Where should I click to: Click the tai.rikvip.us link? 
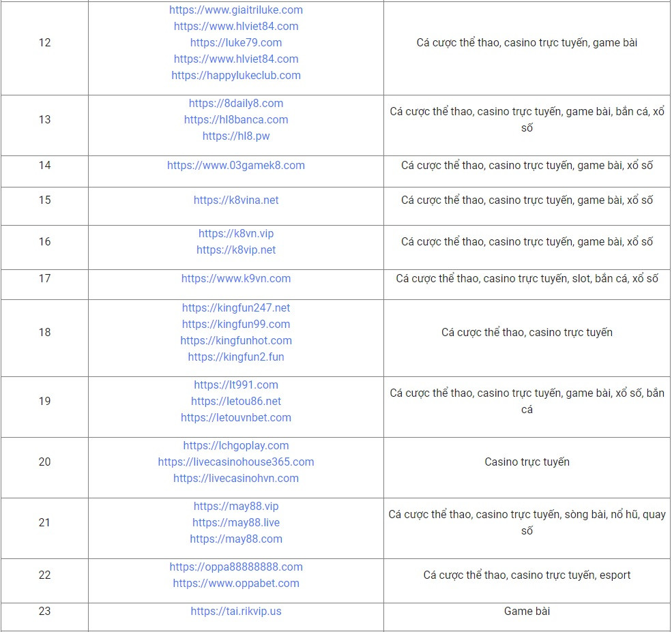click(x=236, y=611)
